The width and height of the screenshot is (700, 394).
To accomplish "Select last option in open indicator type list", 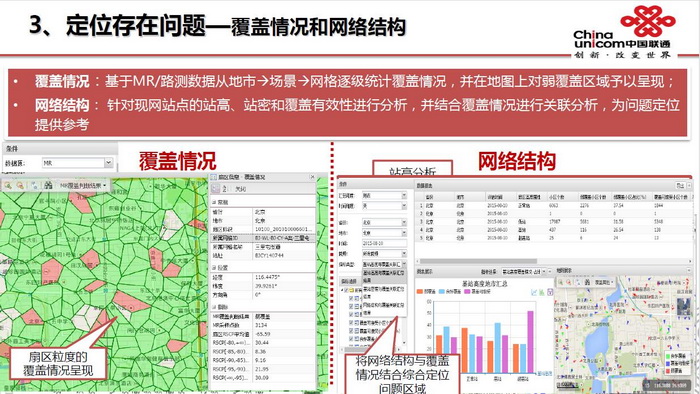I will tap(383, 309).
